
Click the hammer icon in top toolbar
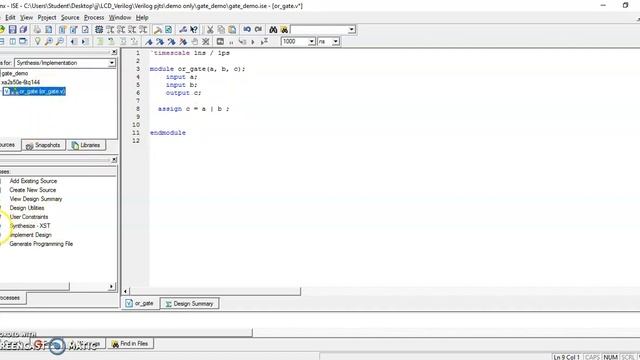(158, 29)
